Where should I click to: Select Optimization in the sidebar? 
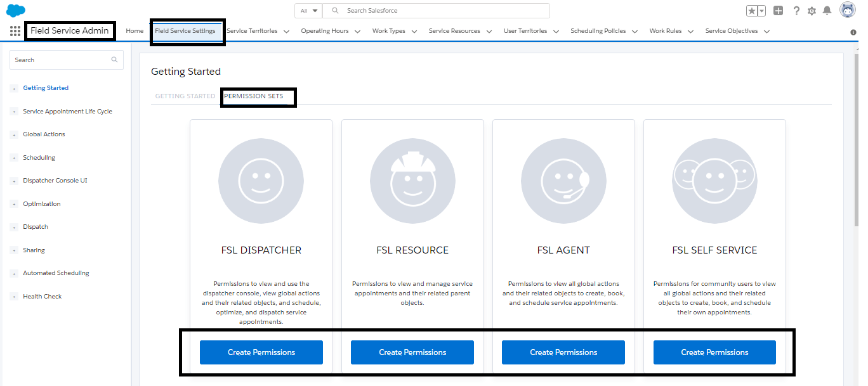click(x=42, y=204)
